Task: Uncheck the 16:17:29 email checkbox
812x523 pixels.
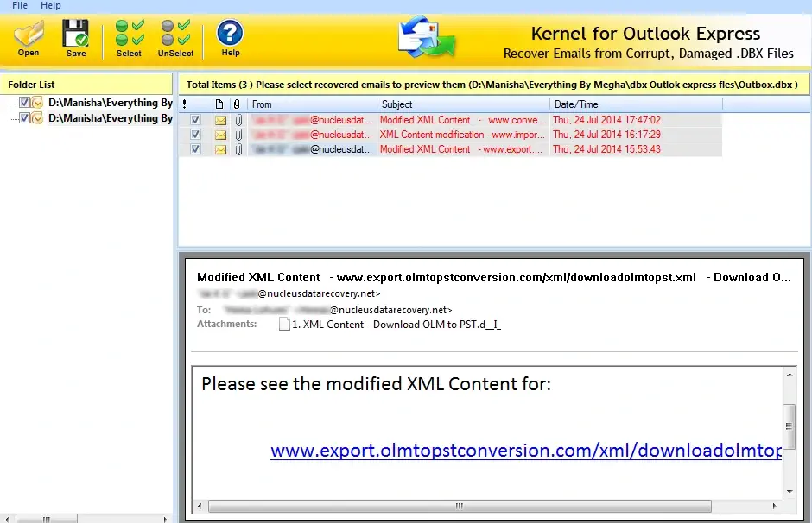Action: click(x=195, y=135)
